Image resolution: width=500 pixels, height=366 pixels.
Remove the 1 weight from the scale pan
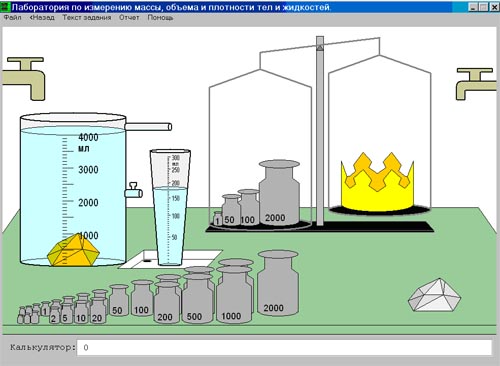pos(218,218)
